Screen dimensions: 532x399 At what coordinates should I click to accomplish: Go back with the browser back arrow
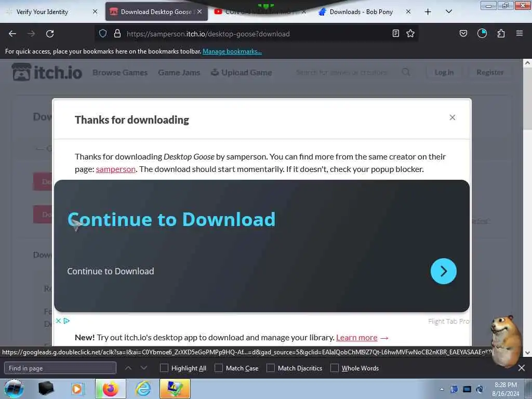tap(12, 34)
